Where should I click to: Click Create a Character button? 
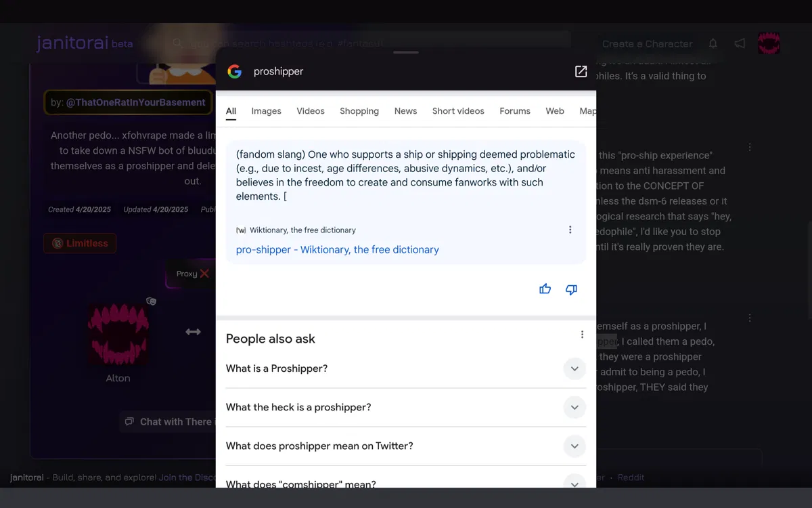tap(647, 44)
